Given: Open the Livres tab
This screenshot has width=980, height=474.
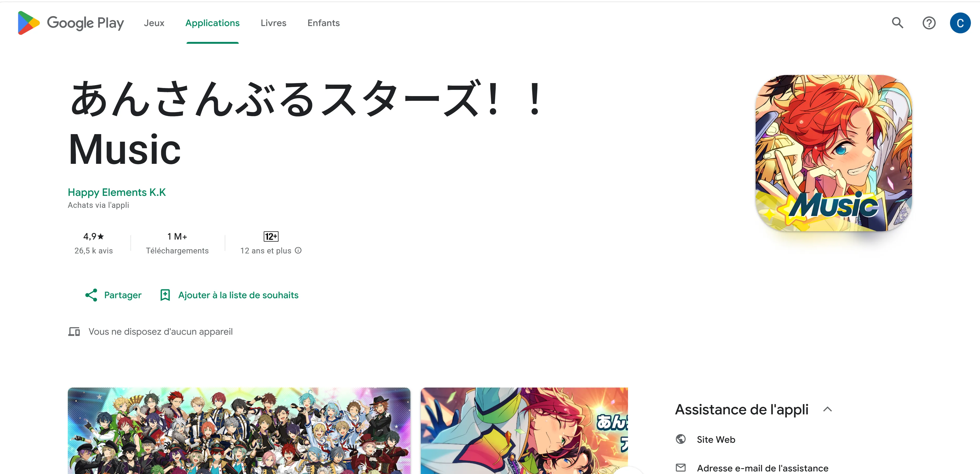Looking at the screenshot, I should pos(273,23).
